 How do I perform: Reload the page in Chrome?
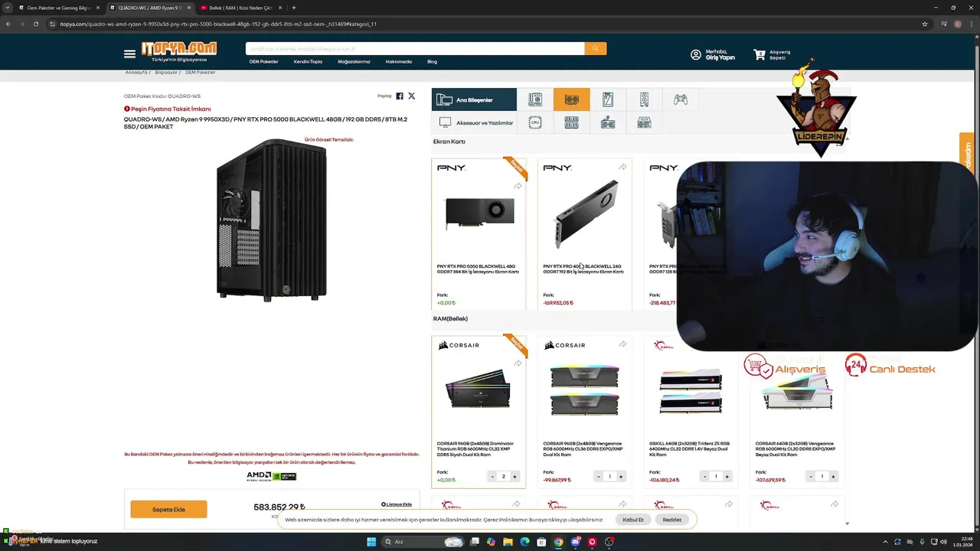(x=35, y=24)
